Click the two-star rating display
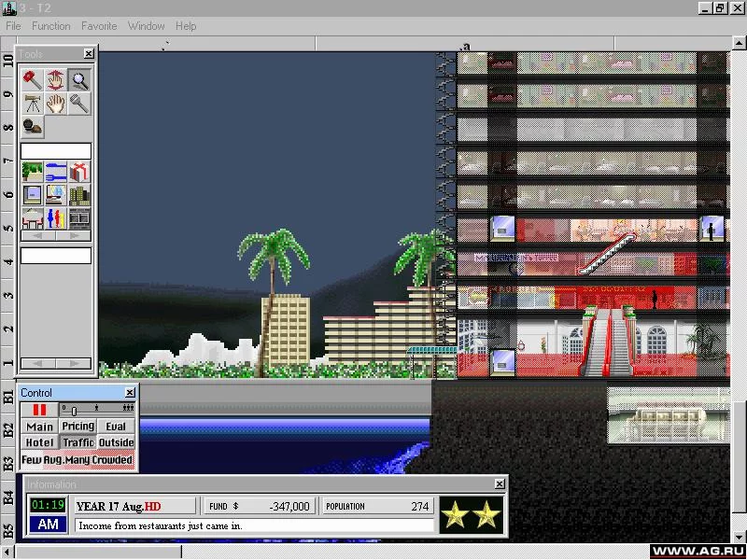This screenshot has height=560, width=747. (472, 514)
